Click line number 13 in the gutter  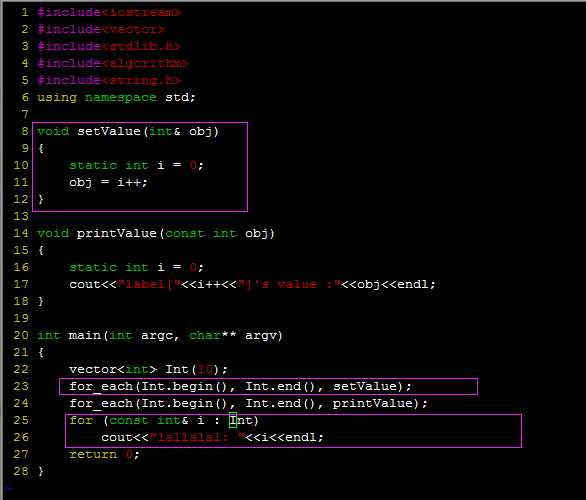click(21, 216)
